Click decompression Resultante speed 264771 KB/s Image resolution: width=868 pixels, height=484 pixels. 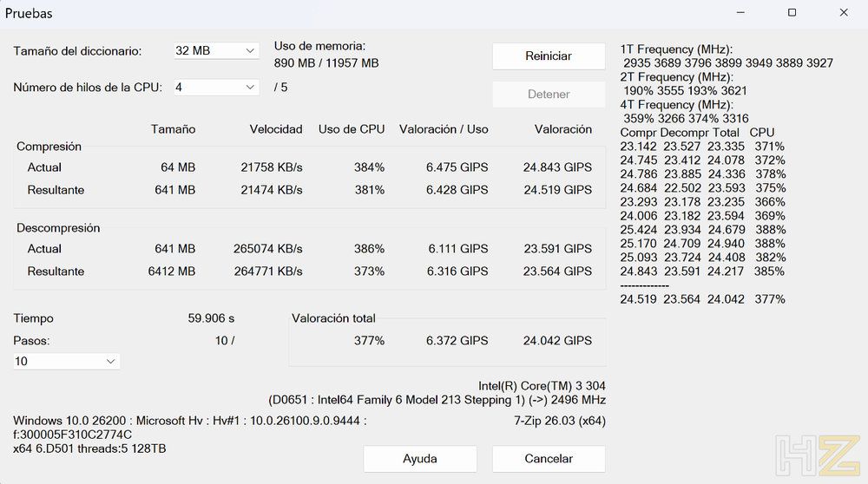[268, 271]
